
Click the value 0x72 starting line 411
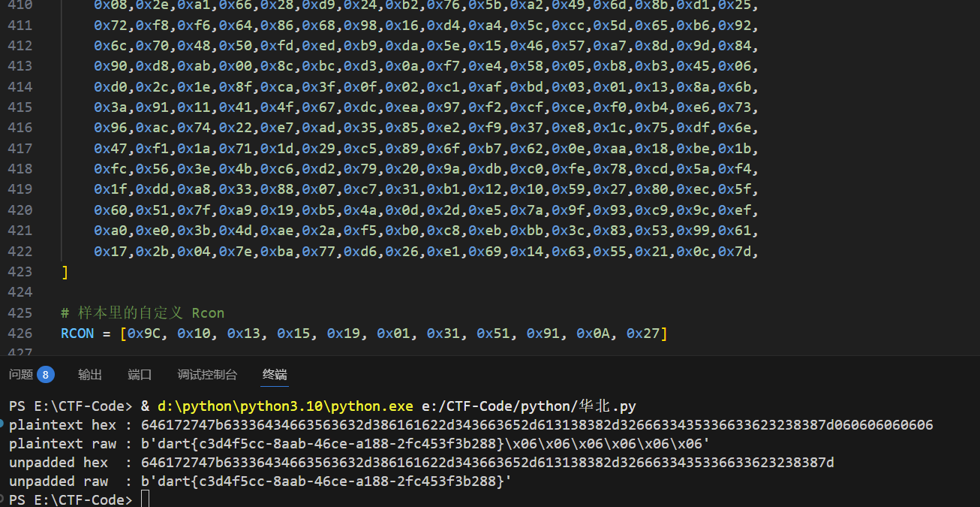click(110, 26)
